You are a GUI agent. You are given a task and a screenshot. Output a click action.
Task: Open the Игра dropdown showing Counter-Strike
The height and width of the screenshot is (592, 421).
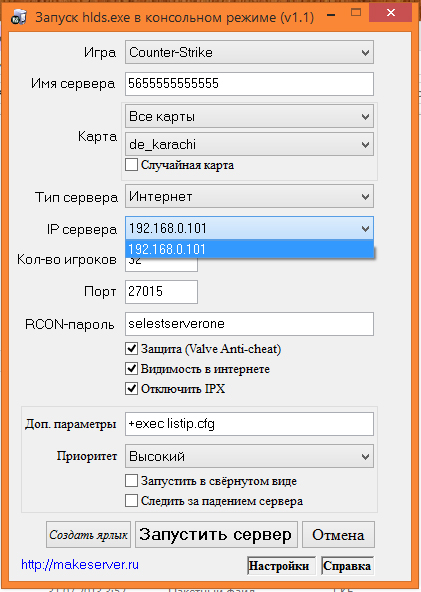pyautogui.click(x=249, y=52)
